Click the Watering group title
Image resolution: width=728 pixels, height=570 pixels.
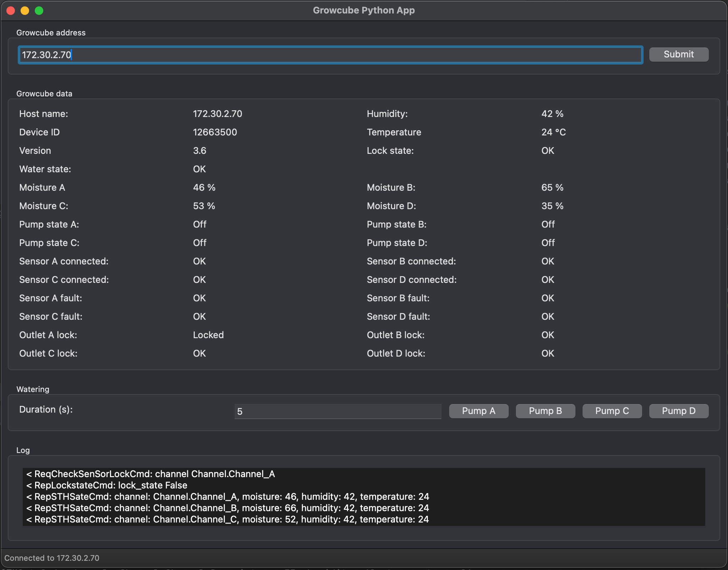pyautogui.click(x=33, y=389)
